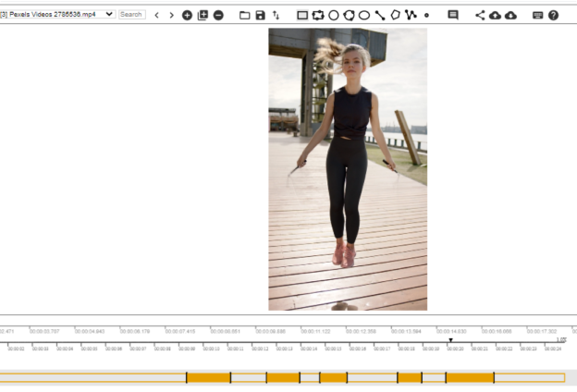
Task: Select the ellipse region shape tool
Action: (364, 15)
